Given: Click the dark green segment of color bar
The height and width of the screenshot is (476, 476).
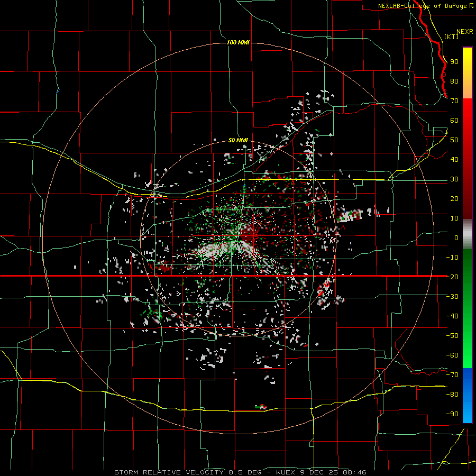Looking at the screenshot, I should [467, 264].
